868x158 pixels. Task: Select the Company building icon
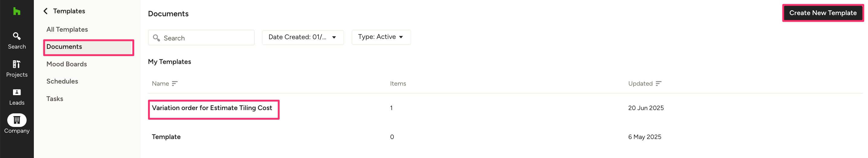click(17, 120)
